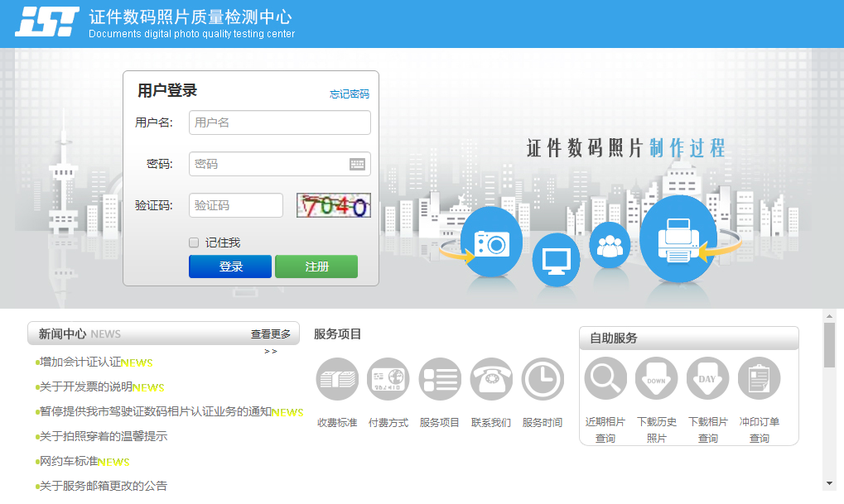Open the 收费标准 money icon
Viewport: 844px width, 504px height.
click(x=337, y=379)
